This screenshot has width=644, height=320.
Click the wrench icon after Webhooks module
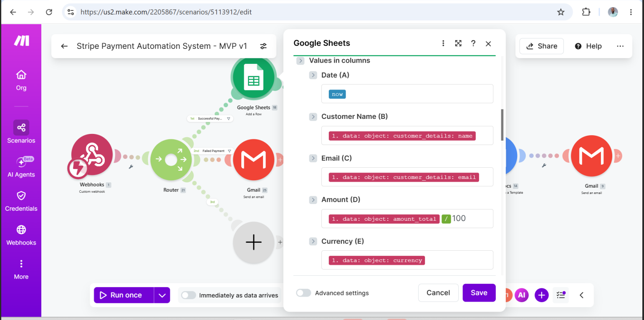click(131, 167)
